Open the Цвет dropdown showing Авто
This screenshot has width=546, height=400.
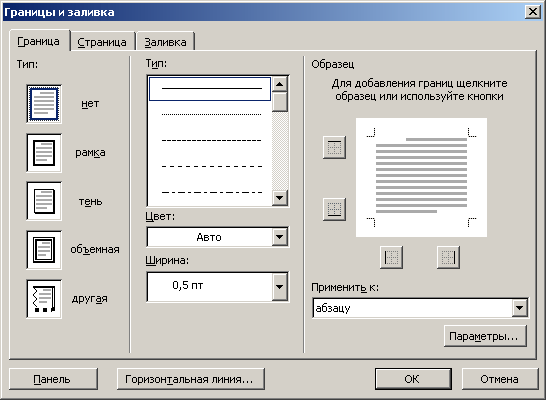click(280, 237)
